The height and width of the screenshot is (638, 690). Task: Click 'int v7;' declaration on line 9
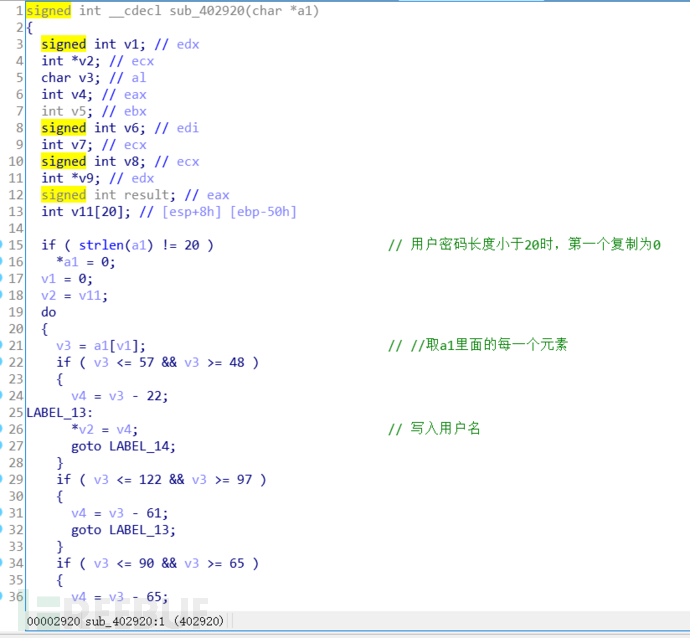click(67, 145)
